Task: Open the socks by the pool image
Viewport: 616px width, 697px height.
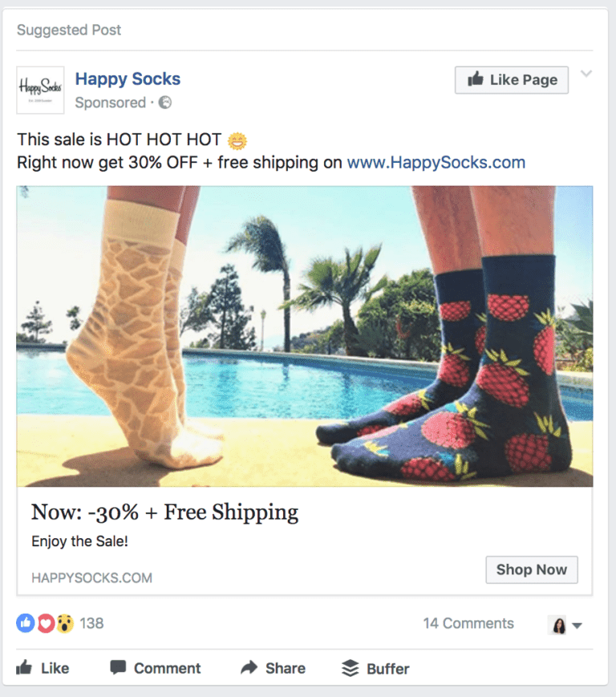Action: [305, 336]
